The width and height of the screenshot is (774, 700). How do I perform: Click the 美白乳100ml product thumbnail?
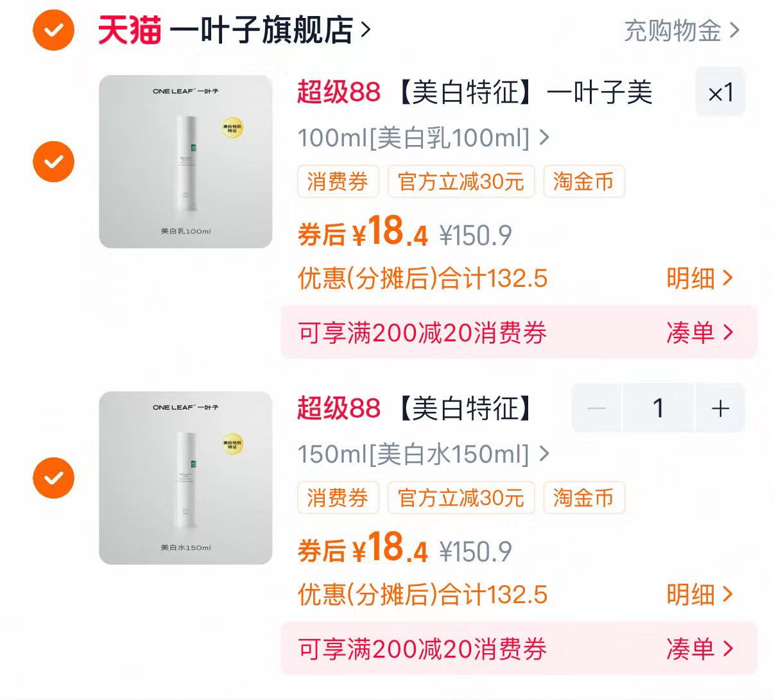(x=186, y=162)
